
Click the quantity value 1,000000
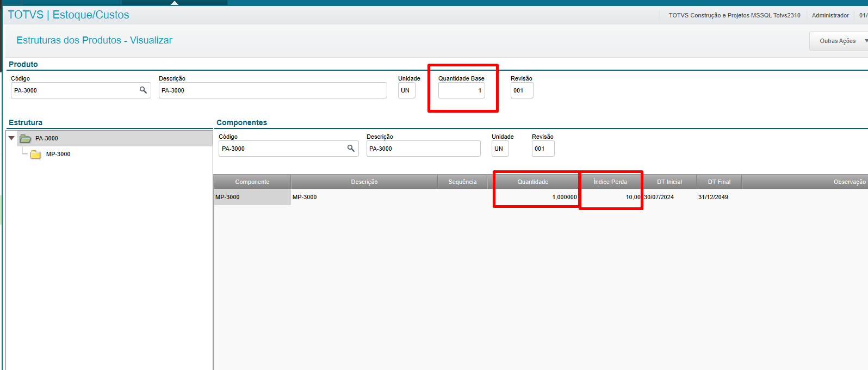point(565,197)
